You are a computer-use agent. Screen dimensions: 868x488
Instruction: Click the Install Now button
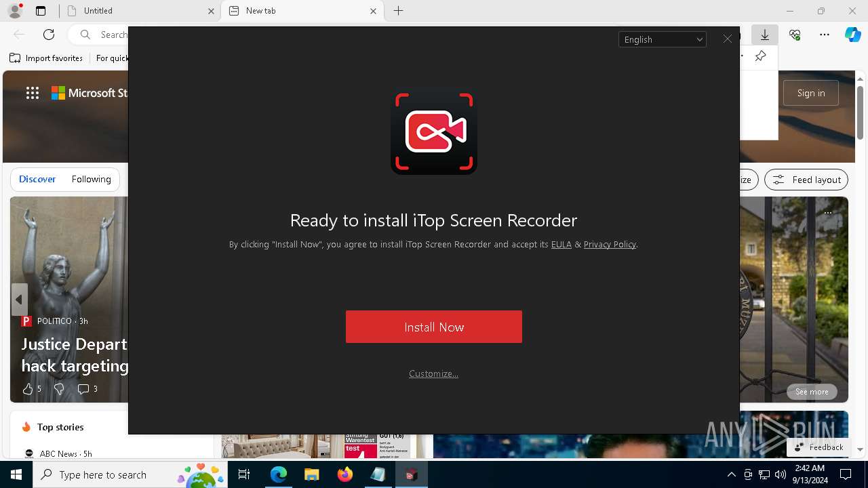pos(434,327)
